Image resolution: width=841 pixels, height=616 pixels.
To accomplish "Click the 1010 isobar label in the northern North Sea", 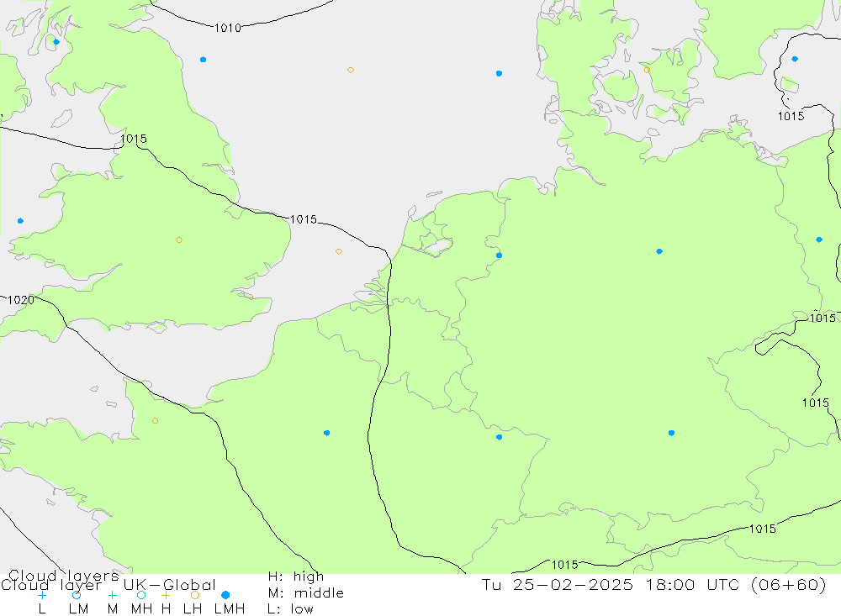I will point(227,28).
